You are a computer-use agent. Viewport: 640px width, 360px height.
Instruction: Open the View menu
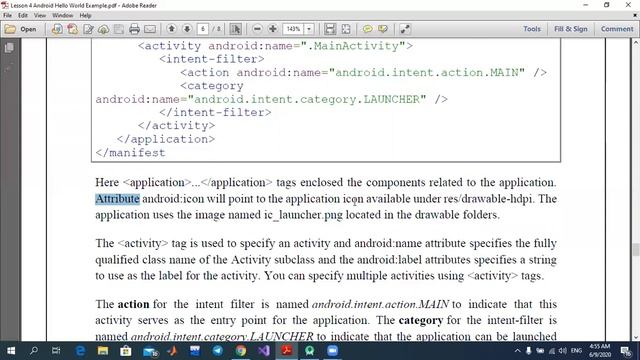pyautogui.click(x=40, y=16)
